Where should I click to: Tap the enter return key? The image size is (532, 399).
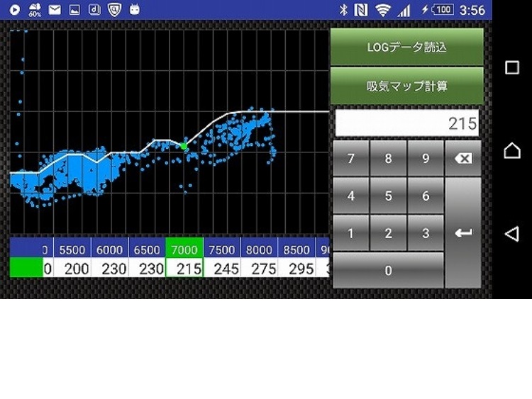[463, 233]
